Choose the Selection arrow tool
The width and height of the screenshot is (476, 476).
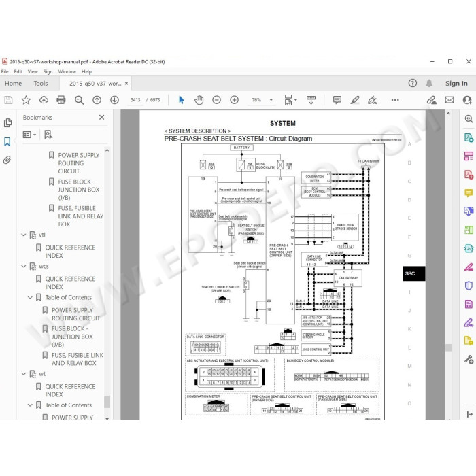click(x=182, y=100)
